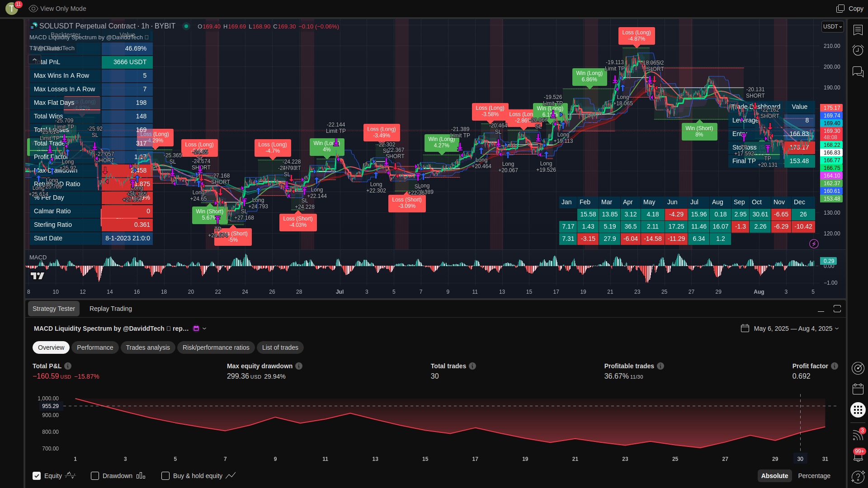Screen dimensions: 868x488
Task: Click the user avatar with 11 badge
Action: click(13, 8)
